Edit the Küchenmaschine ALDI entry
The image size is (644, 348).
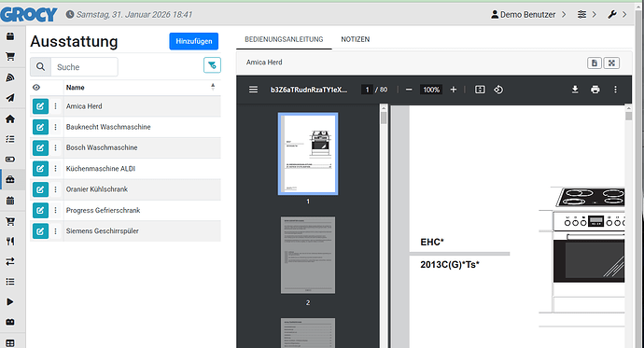point(40,168)
